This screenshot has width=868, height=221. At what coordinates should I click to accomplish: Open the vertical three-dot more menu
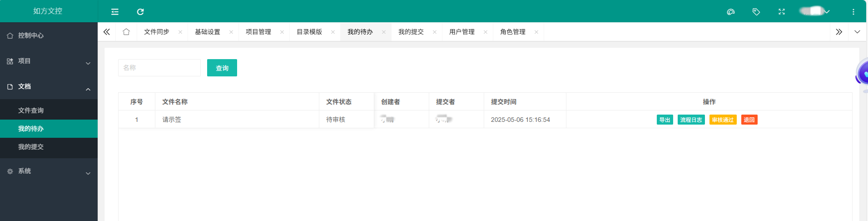(x=853, y=12)
